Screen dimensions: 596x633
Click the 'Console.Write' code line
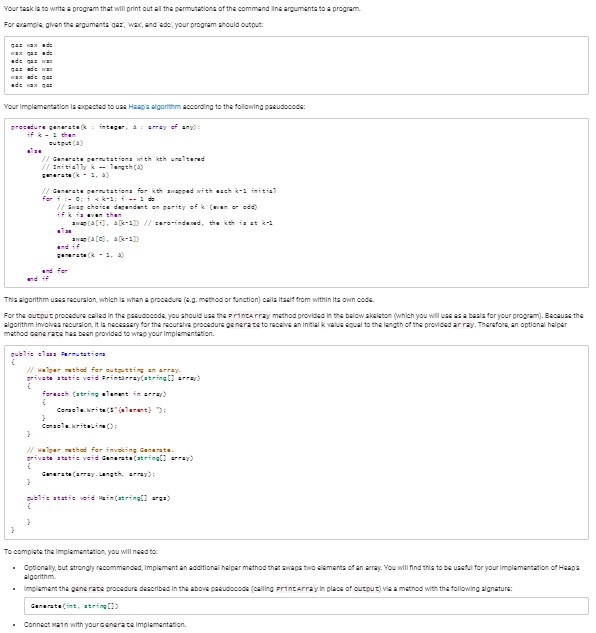tap(111, 410)
